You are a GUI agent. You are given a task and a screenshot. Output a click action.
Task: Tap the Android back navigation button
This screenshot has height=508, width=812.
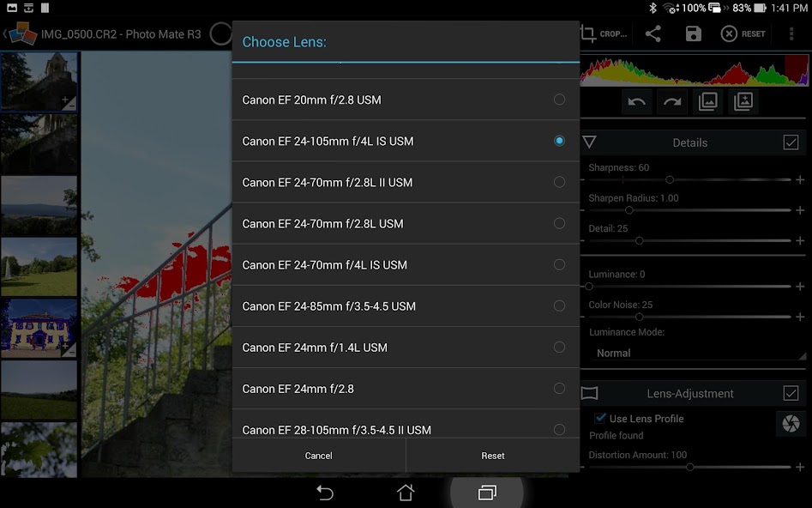[325, 492]
